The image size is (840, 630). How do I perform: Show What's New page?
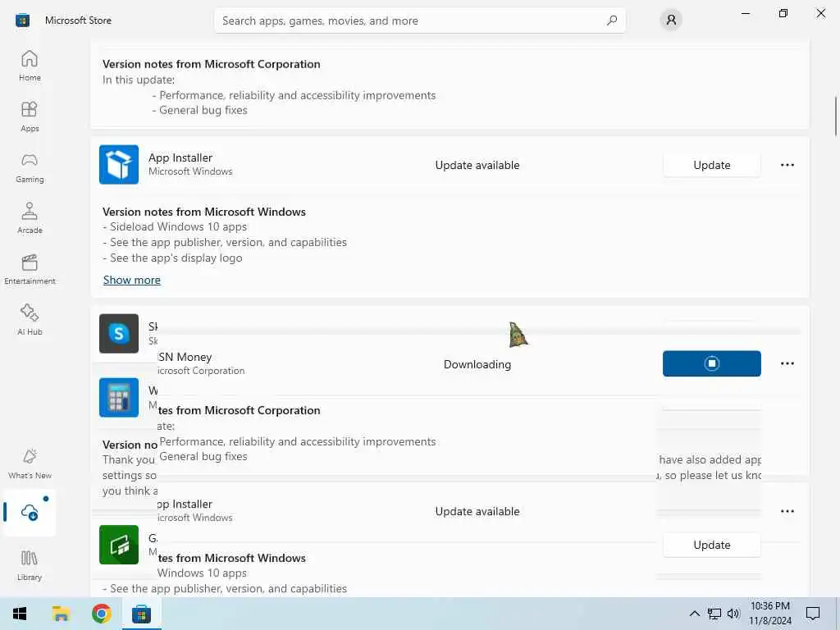30,463
